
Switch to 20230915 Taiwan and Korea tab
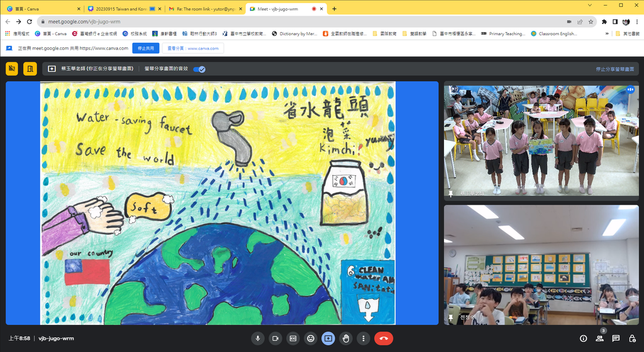point(121,9)
